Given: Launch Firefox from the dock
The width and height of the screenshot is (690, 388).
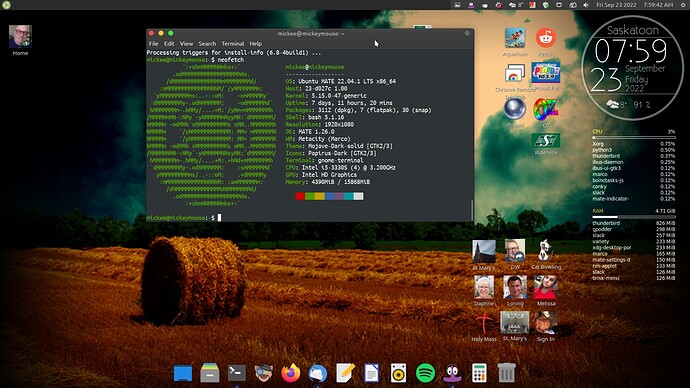Looking at the screenshot, I should coord(290,373).
